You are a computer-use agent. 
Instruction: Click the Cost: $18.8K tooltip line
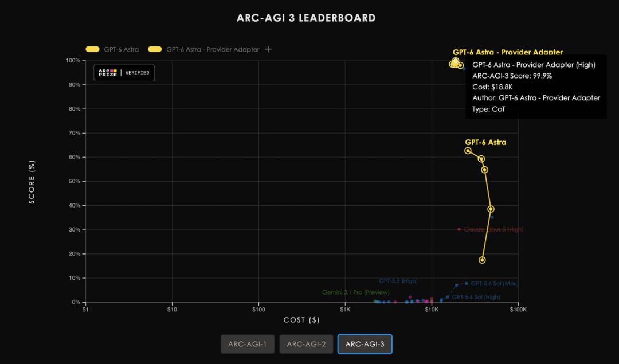(492, 87)
